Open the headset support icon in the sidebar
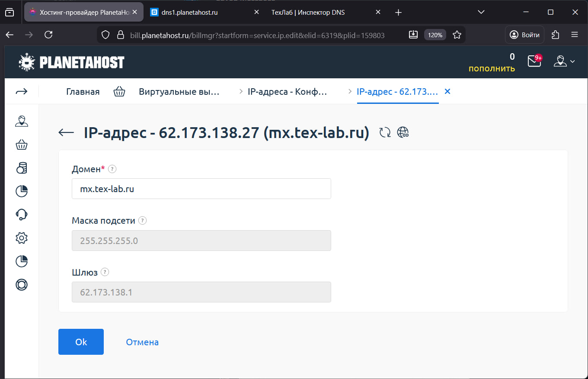Screen dimensions: 588x379 pyautogui.click(x=22, y=214)
